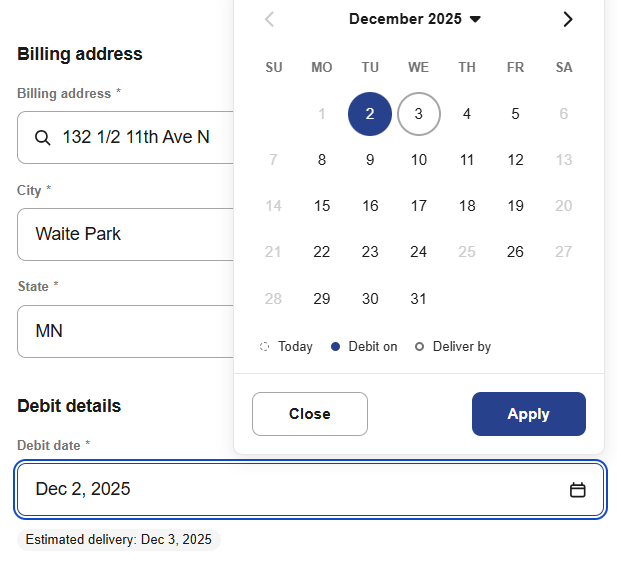Select December 15 on the calendar

point(322,206)
